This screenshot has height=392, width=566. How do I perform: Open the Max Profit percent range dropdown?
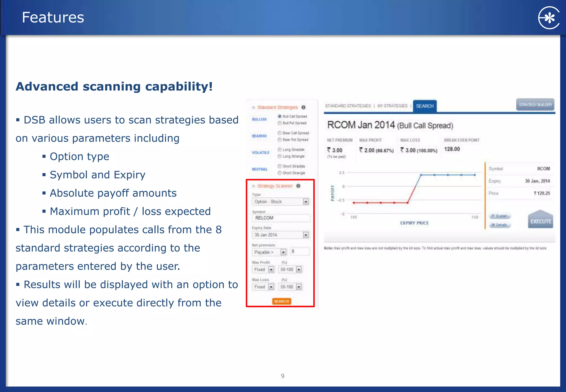coord(299,270)
